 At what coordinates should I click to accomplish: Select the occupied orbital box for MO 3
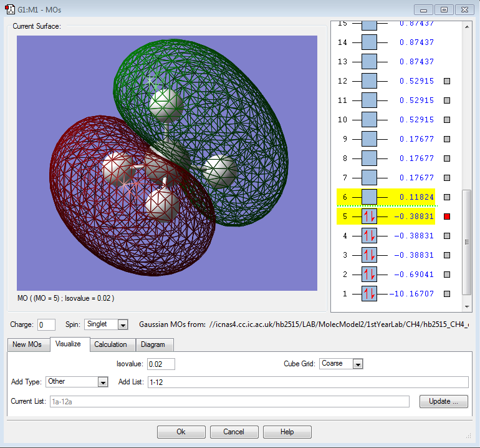point(369,255)
